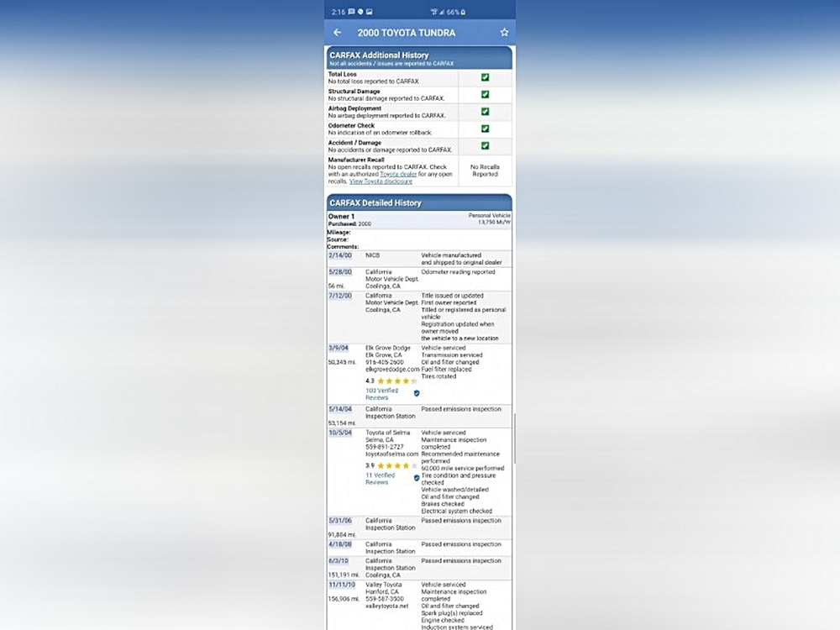Click the 50,345 mi. mileage reading
The width and height of the screenshot is (840, 630).
(342, 363)
